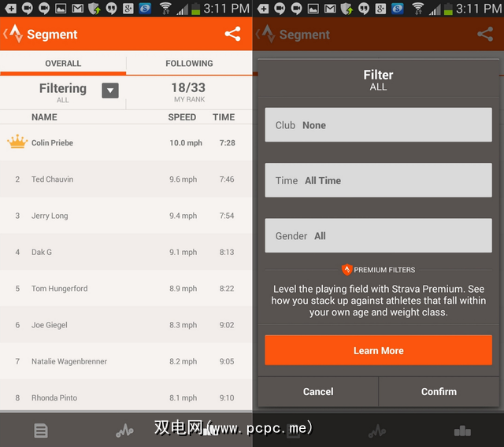The width and height of the screenshot is (504, 447).
Task: Open Tom Hungerford's leaderboard entry
Action: 126,288
